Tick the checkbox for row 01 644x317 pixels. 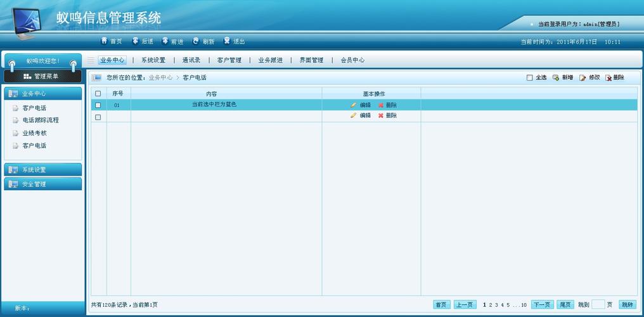(x=98, y=105)
